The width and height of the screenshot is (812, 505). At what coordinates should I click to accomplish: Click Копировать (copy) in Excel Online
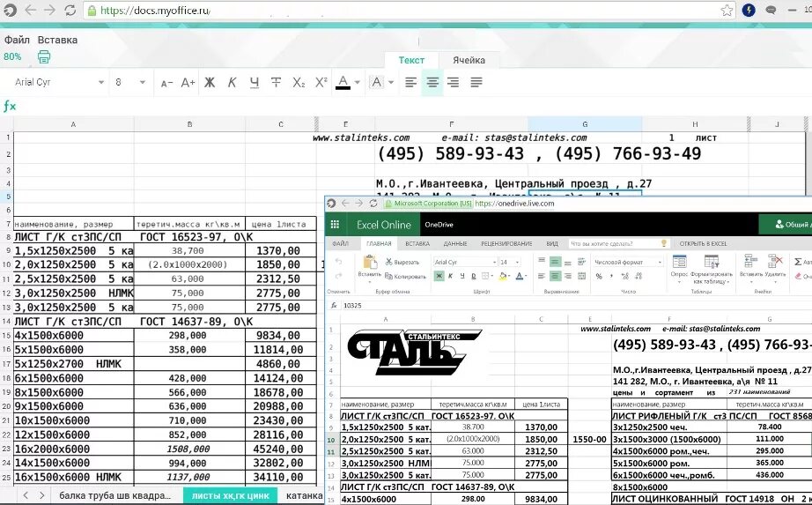tap(405, 277)
